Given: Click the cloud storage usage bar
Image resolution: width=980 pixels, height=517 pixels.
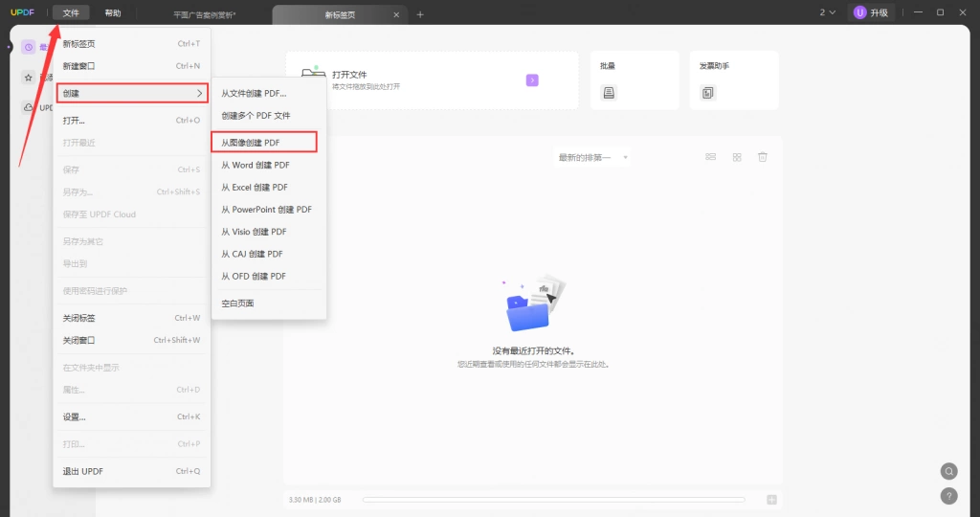Looking at the screenshot, I should click(x=554, y=500).
